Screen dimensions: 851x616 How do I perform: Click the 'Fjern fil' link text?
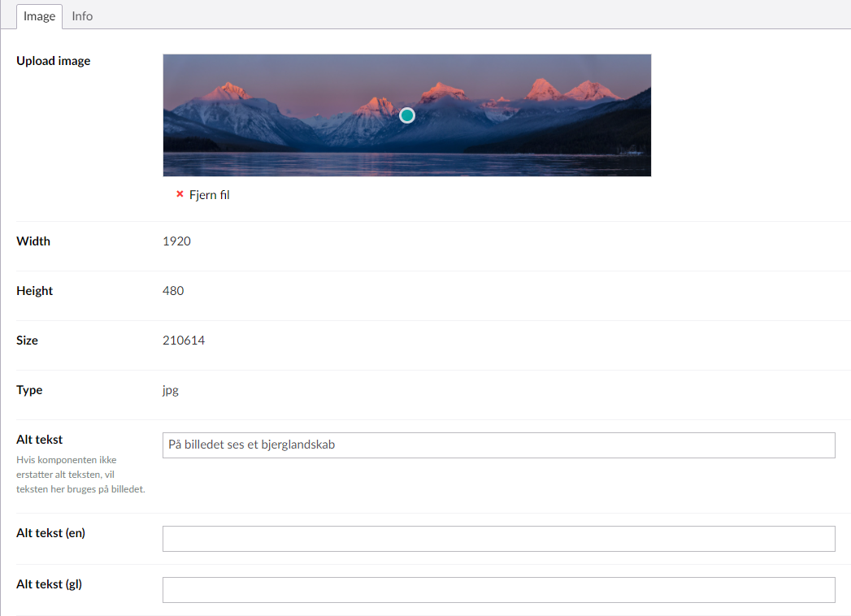tap(210, 195)
